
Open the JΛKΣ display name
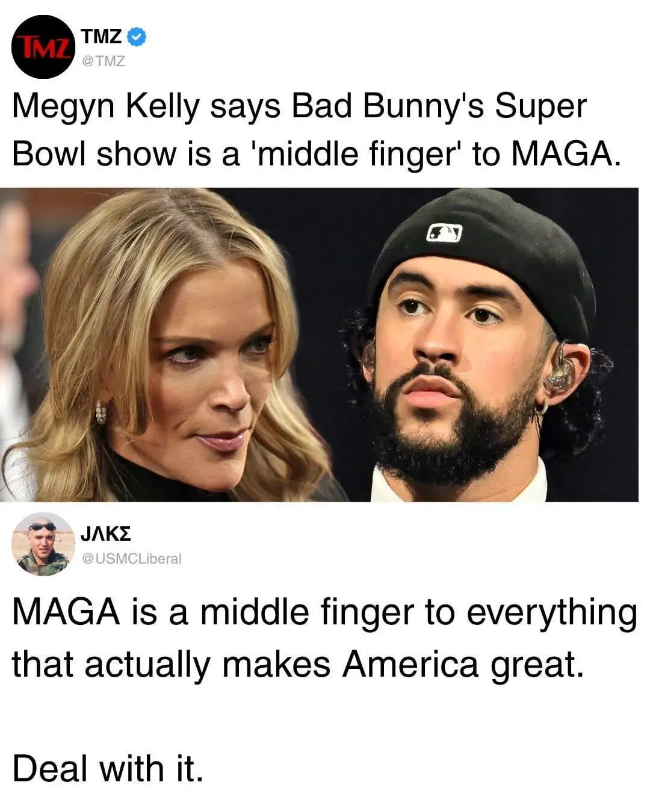(106, 534)
